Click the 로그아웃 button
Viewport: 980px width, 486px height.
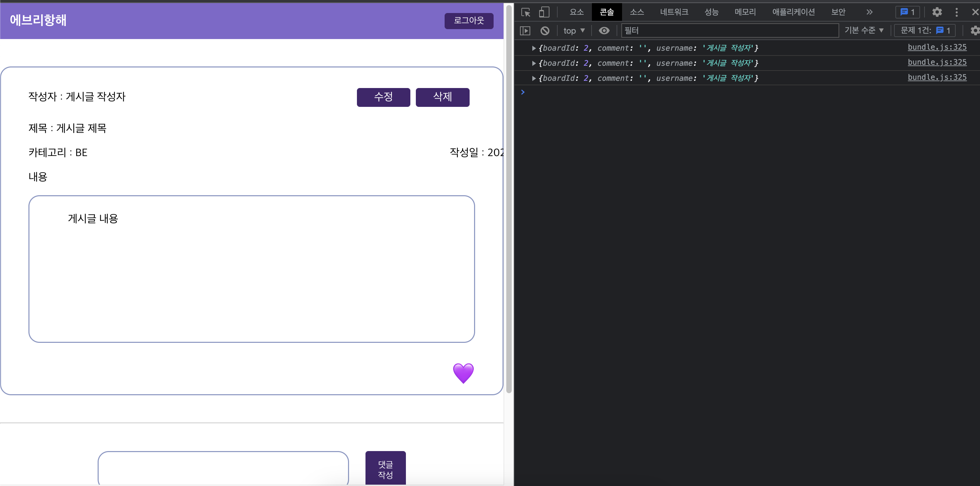pyautogui.click(x=469, y=21)
